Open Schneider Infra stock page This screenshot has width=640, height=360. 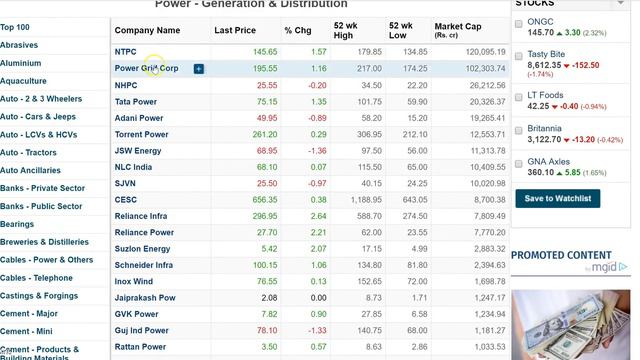144,265
